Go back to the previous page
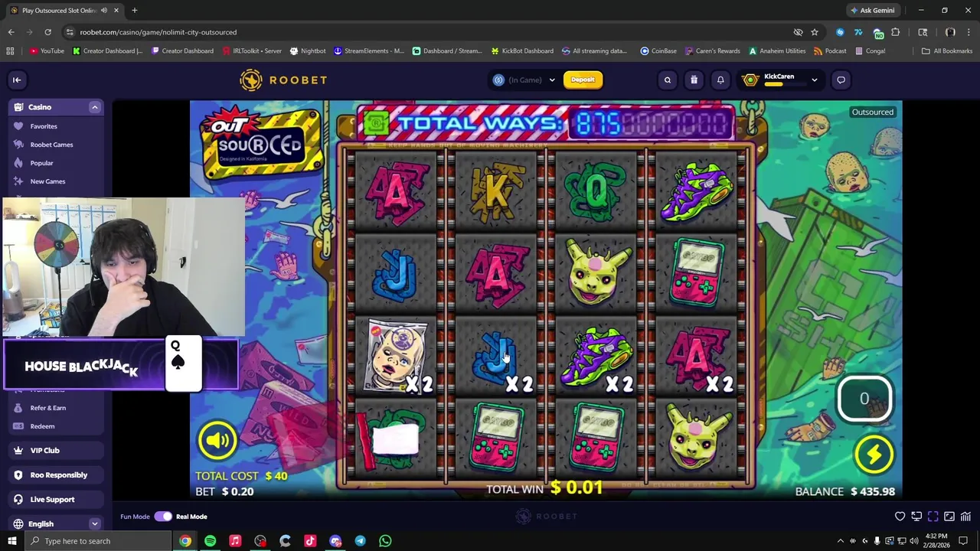Viewport: 980px width, 551px height. (11, 32)
